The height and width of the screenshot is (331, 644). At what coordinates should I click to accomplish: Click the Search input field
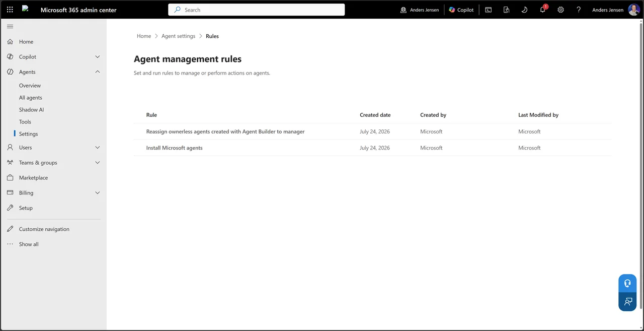(x=257, y=10)
